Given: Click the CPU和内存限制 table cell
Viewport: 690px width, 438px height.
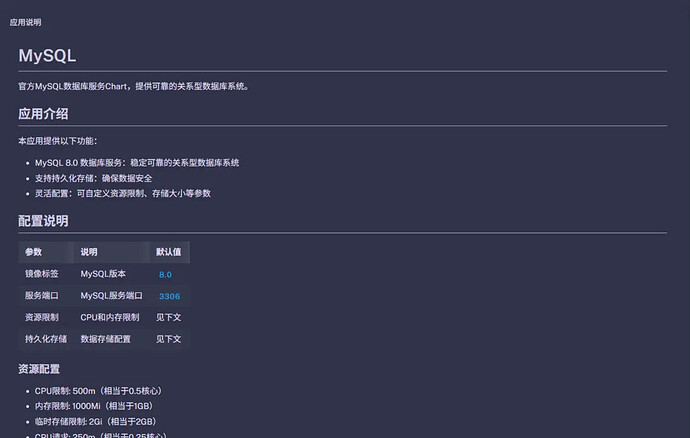Looking at the screenshot, I should (110, 317).
